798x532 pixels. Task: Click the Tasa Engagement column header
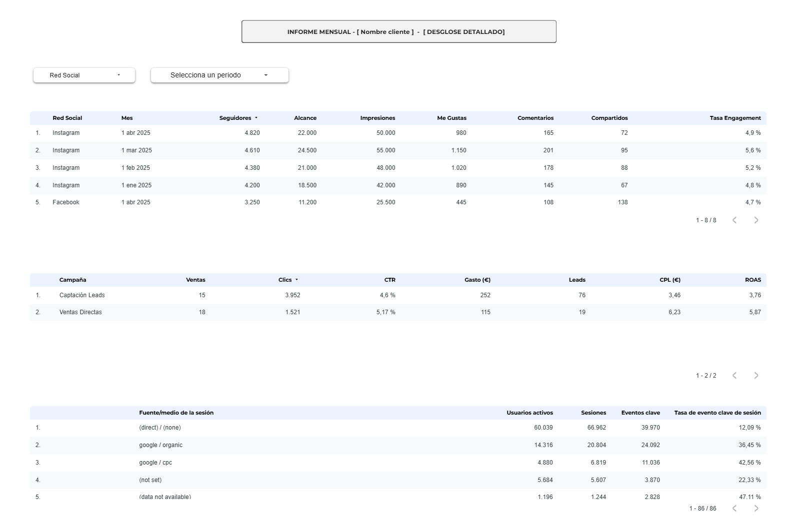tap(735, 118)
